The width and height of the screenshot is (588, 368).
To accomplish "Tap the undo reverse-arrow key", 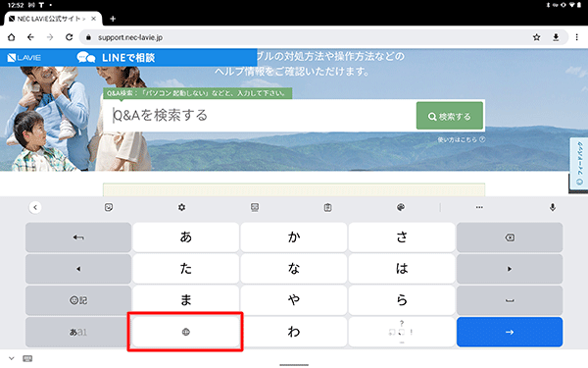I will point(78,237).
